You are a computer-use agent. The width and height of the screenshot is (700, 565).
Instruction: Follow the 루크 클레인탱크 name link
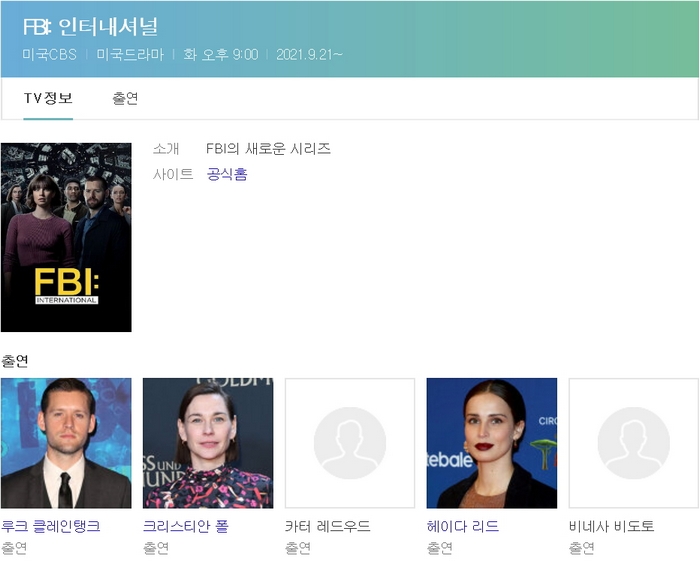[x=51, y=526]
